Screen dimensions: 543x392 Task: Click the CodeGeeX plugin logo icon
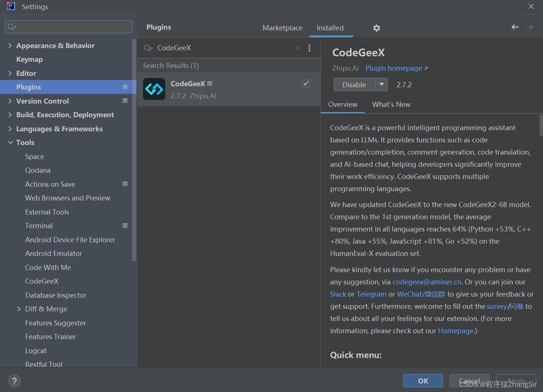154,89
